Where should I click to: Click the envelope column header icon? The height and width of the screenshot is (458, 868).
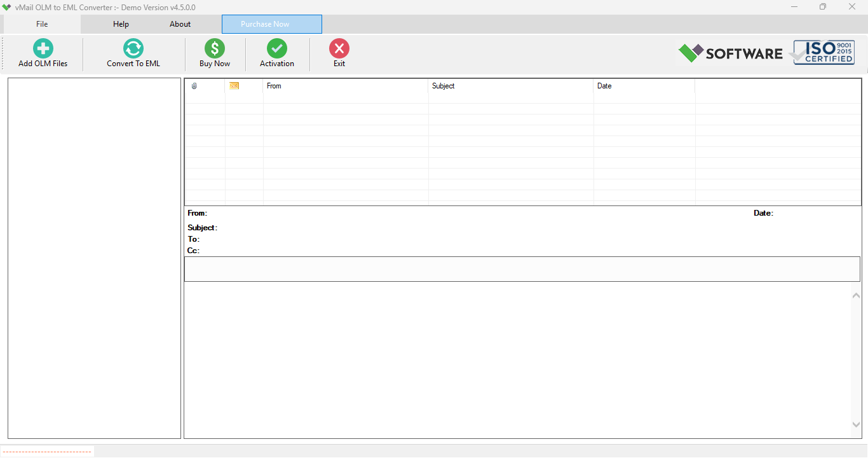click(234, 85)
